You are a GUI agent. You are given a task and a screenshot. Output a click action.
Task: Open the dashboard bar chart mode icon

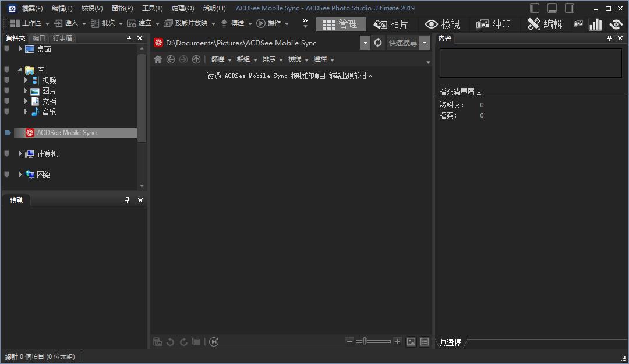[x=595, y=24]
